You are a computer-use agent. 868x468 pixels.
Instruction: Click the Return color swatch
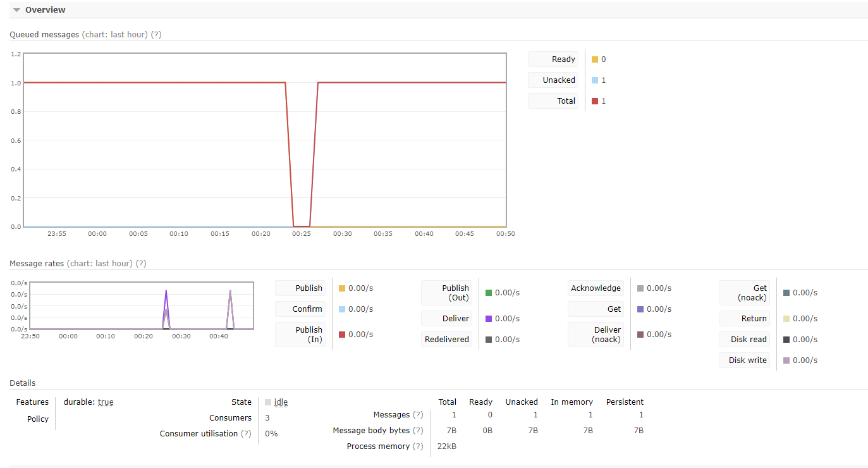pyautogui.click(x=786, y=319)
